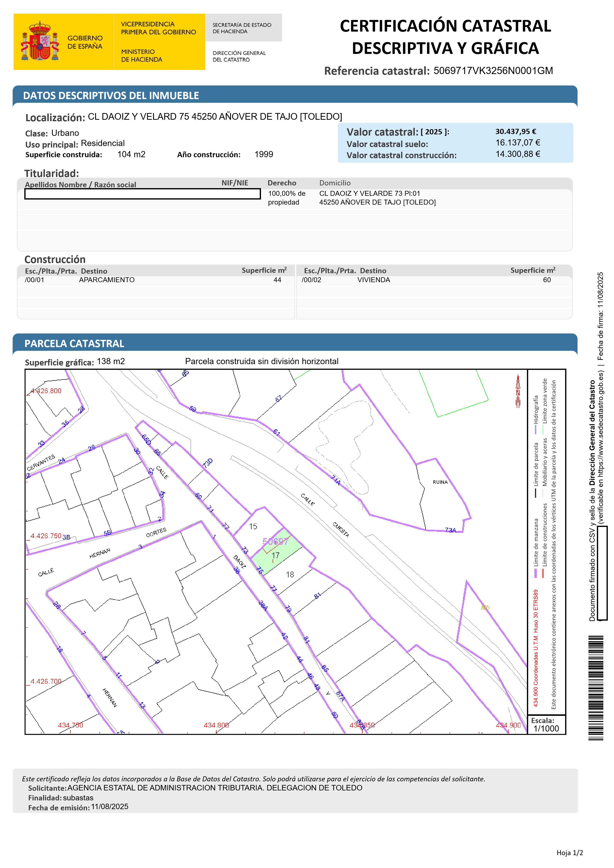Click the Datos Descriptivos del Inmueble header
Image resolution: width=614 pixels, height=868 pixels.
pos(111,96)
